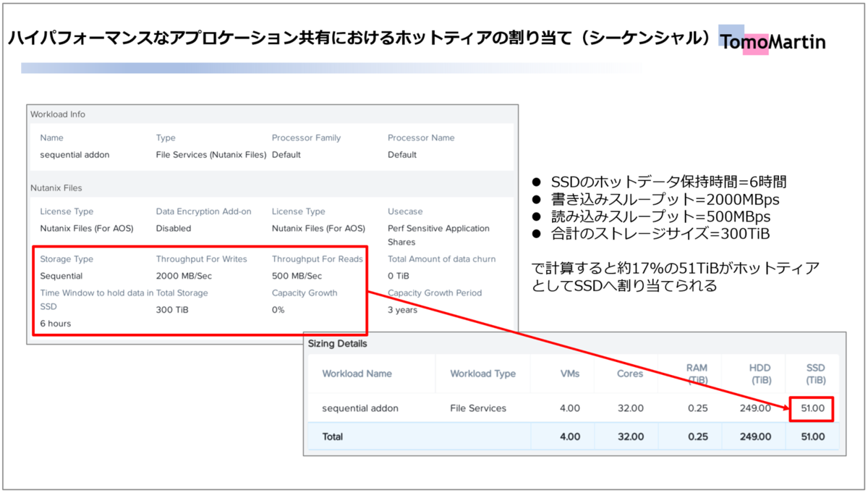Select 'Default' value under Processor Name
The image size is (868, 493).
pyautogui.click(x=402, y=154)
